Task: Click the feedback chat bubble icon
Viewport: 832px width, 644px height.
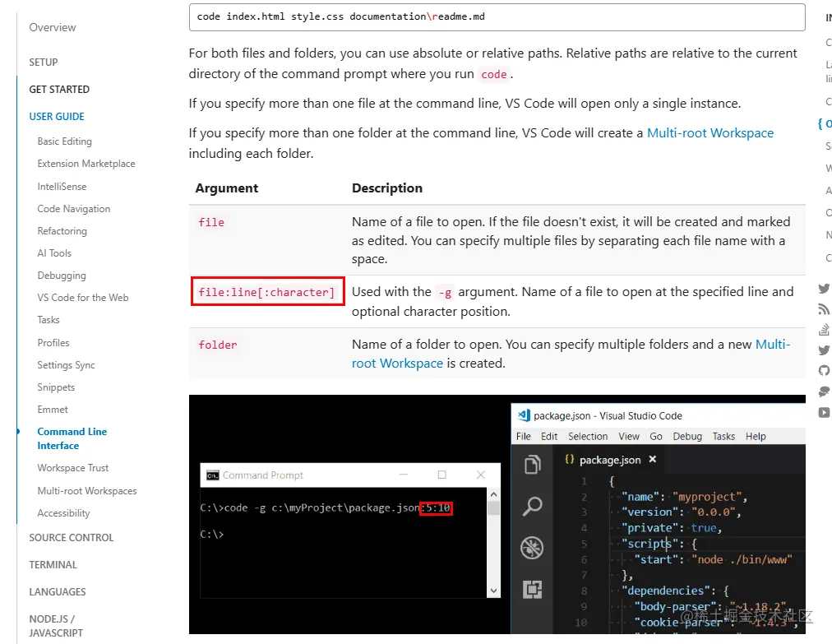Action: 825,392
